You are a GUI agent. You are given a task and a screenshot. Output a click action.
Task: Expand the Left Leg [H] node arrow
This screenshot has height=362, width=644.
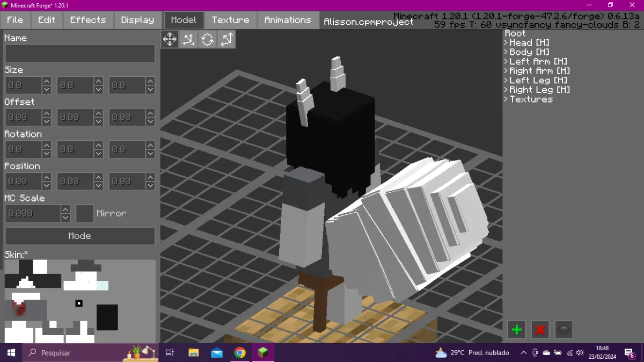click(506, 81)
